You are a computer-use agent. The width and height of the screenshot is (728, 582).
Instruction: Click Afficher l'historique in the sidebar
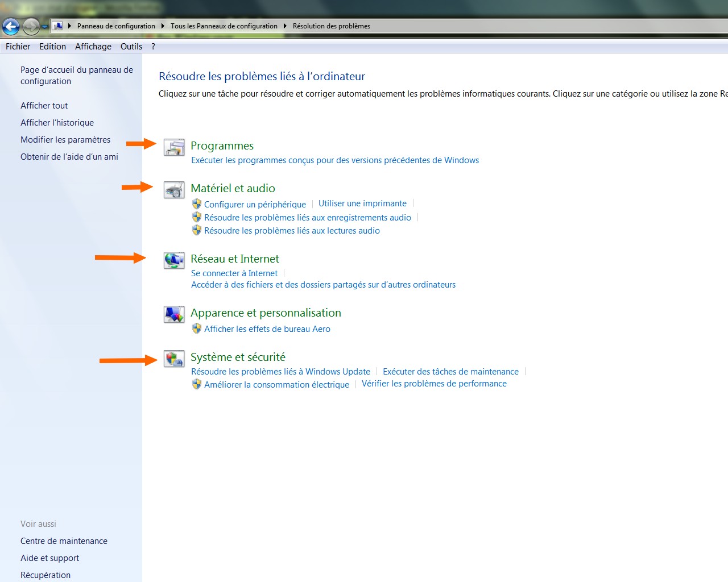click(57, 123)
